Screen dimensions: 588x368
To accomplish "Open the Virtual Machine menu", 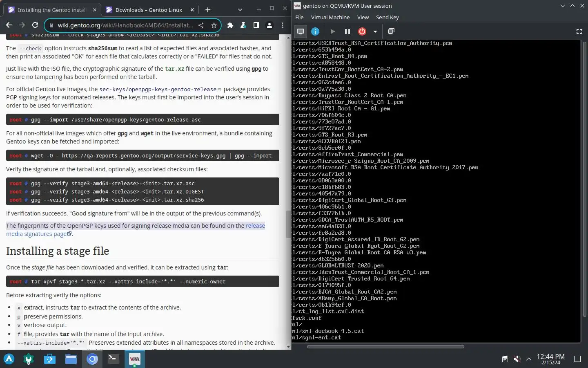I will [330, 17].
